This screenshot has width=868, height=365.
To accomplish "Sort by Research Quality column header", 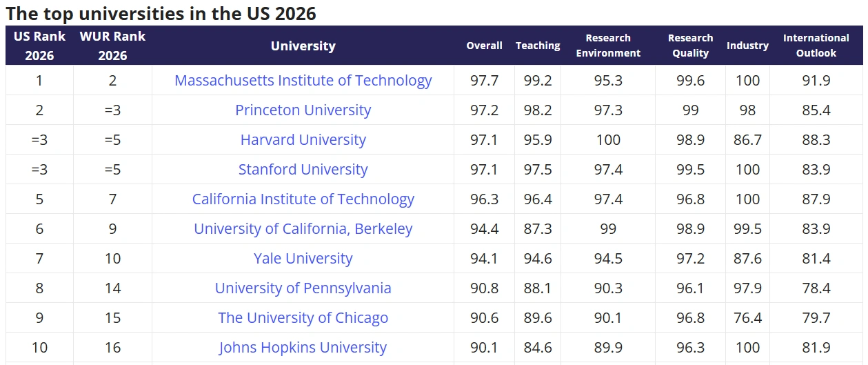I will tap(690, 46).
